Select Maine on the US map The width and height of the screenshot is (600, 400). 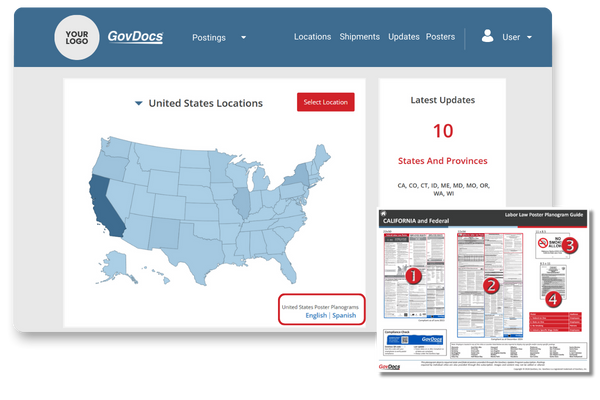[x=323, y=155]
